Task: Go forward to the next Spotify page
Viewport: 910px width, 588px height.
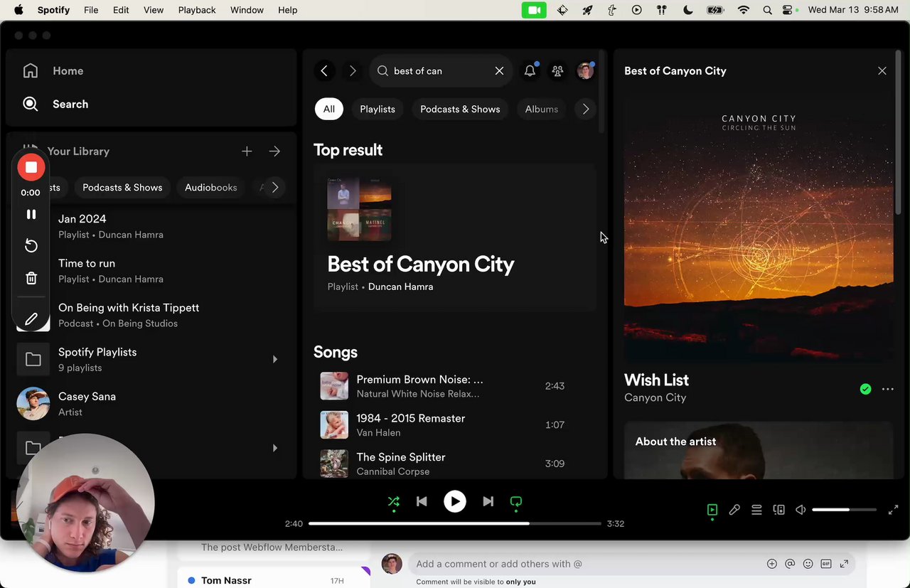Action: point(353,70)
